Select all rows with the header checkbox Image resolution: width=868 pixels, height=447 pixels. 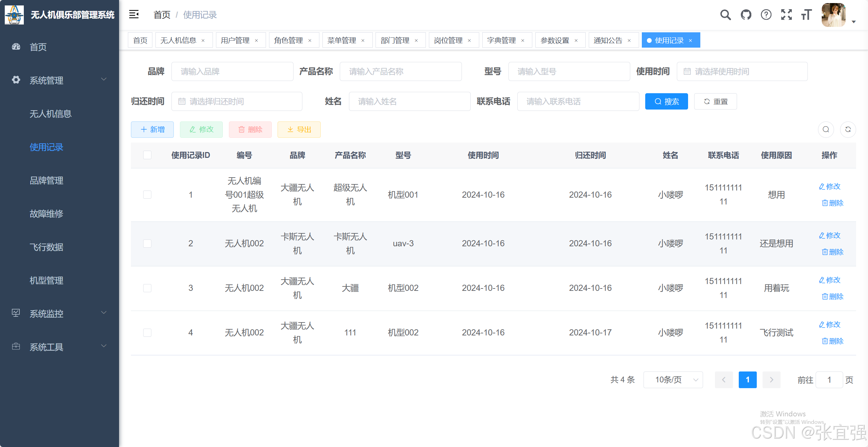[147, 155]
